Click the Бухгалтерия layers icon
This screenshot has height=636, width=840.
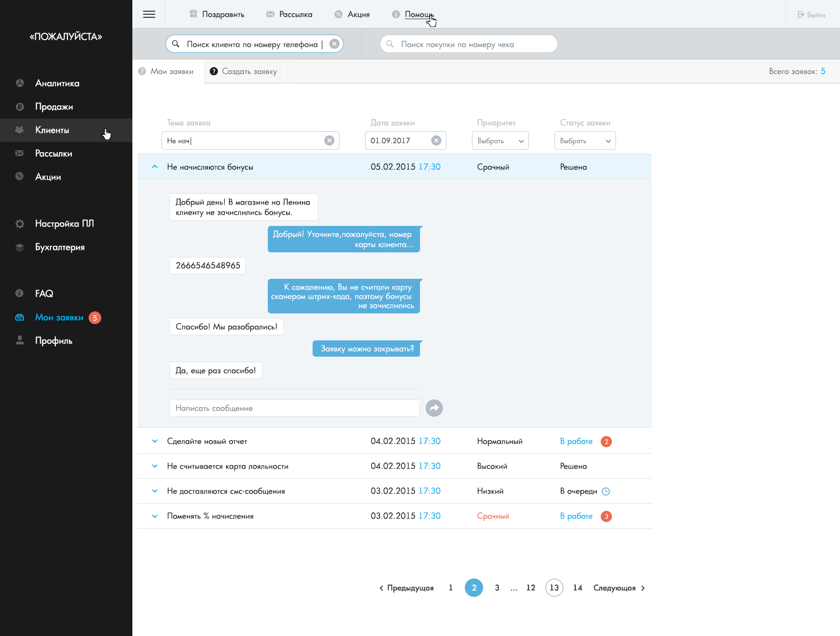click(20, 247)
